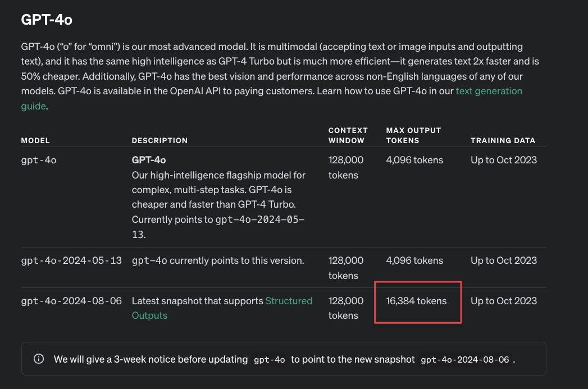
Task: Click the CONTEXT WINDOW column header
Action: 348,135
